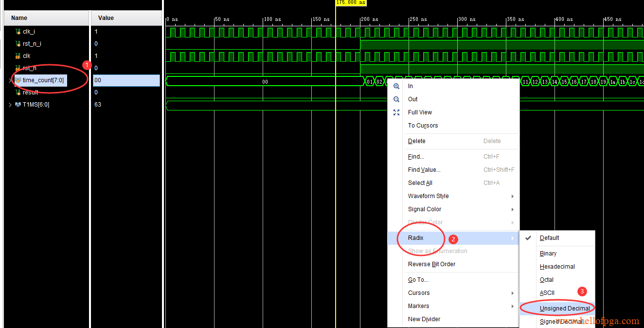This screenshot has width=644, height=328.
Task: Open the Markers submenu
Action: click(x=418, y=306)
